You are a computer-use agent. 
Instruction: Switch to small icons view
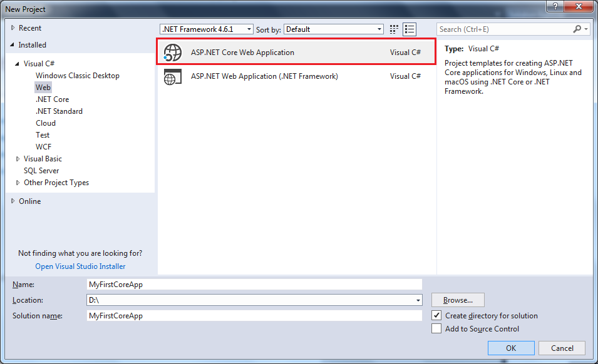pos(394,29)
